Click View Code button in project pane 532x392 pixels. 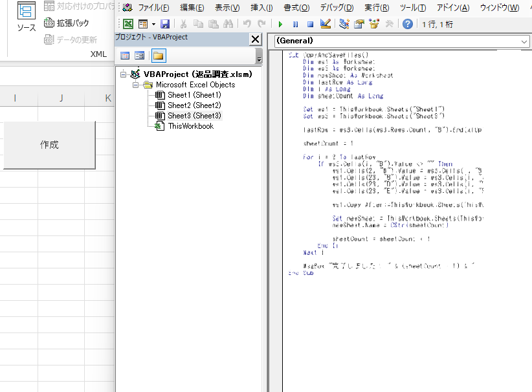[x=126, y=55]
